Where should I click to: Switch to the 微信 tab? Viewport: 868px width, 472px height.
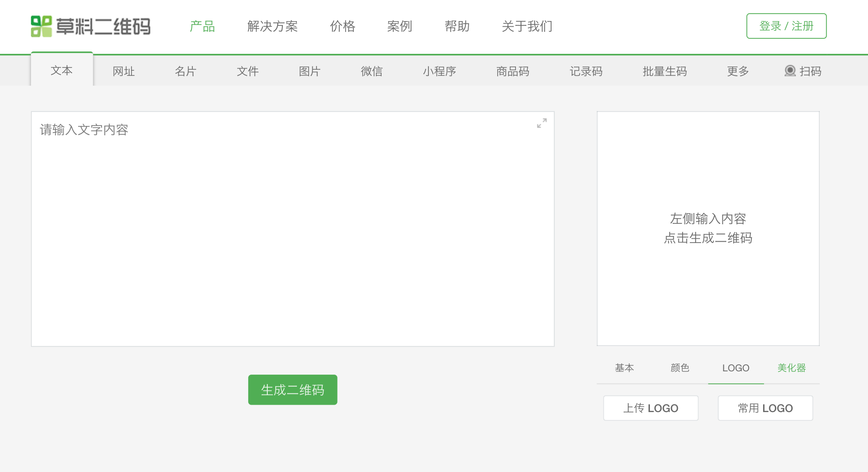pyautogui.click(x=372, y=71)
